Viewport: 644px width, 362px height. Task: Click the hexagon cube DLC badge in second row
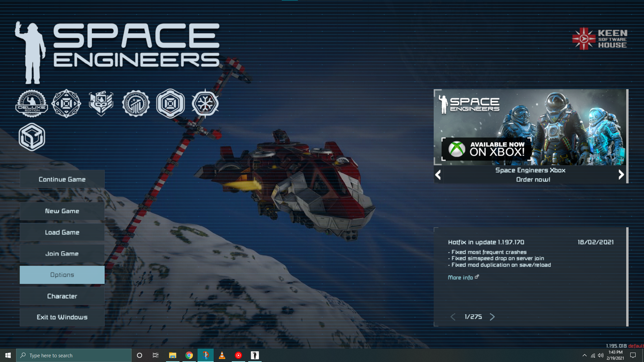pos(32,137)
